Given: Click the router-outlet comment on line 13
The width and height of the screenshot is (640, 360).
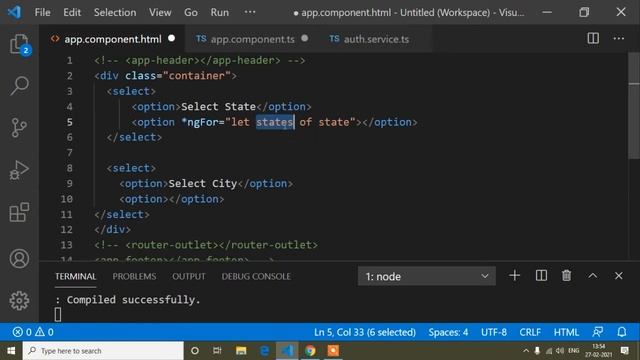Looking at the screenshot, I should pyautogui.click(x=206, y=245).
